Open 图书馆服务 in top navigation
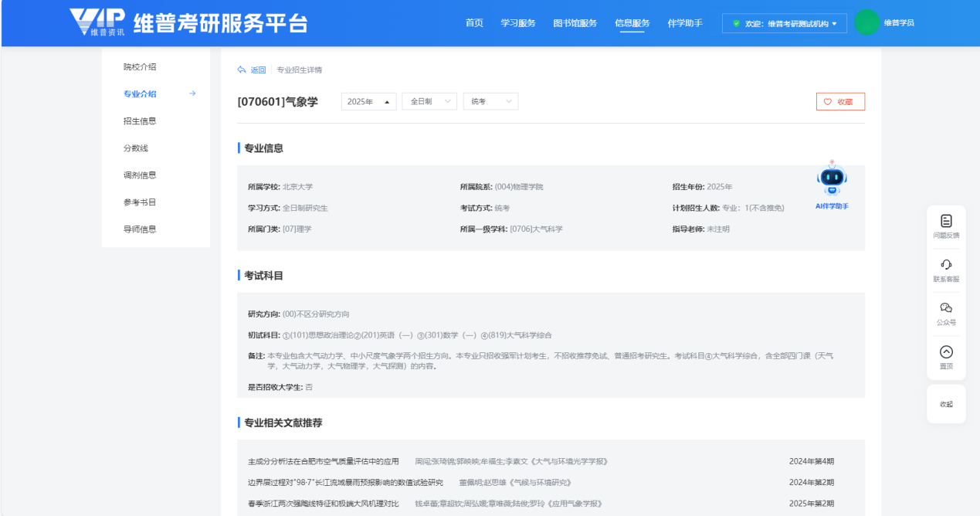Viewport: 980px width, 516px height. click(x=575, y=23)
